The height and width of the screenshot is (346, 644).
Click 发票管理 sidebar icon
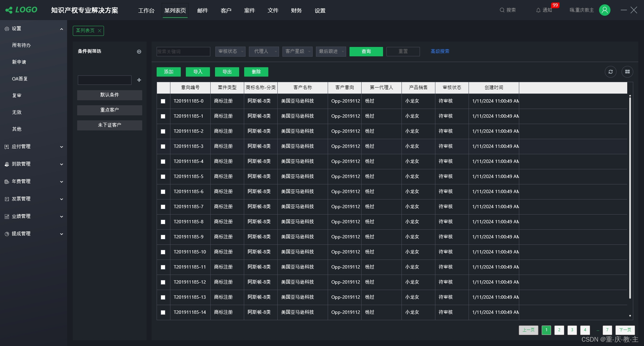pos(7,199)
